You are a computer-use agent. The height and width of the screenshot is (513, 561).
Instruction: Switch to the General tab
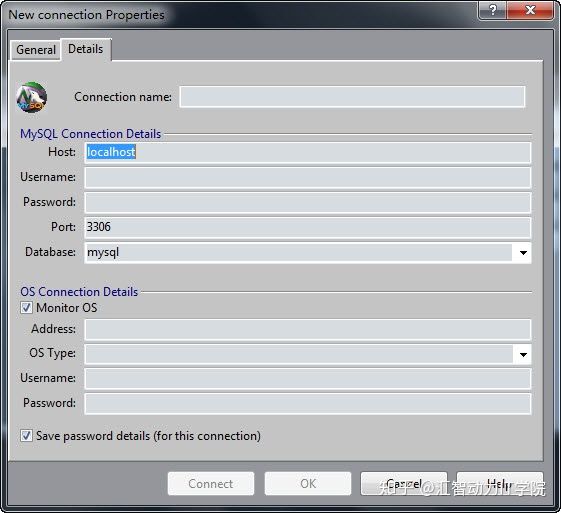pos(35,50)
